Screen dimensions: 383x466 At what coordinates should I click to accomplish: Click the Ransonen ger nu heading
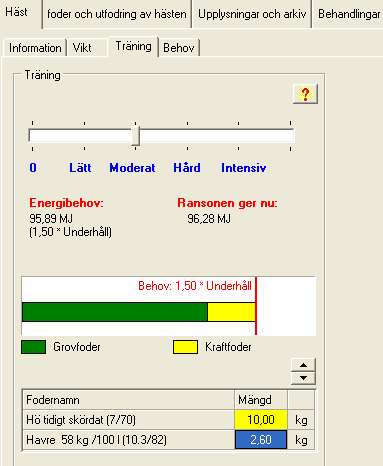227,203
